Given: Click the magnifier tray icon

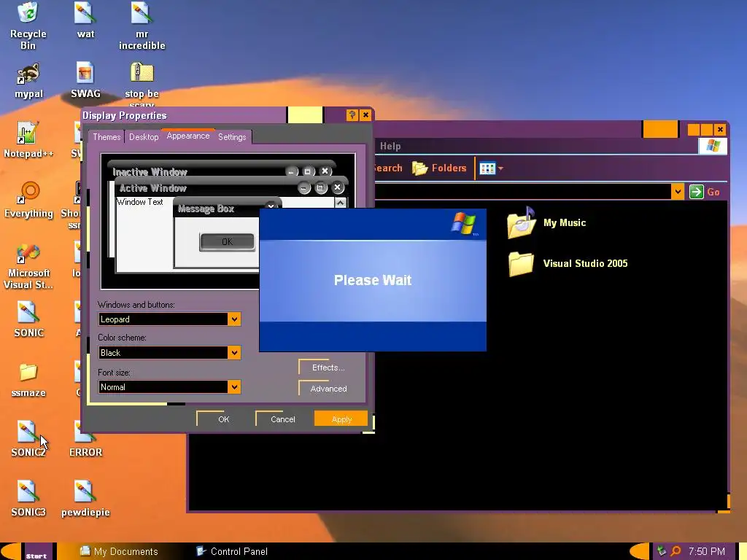Looking at the screenshot, I should point(676,551).
